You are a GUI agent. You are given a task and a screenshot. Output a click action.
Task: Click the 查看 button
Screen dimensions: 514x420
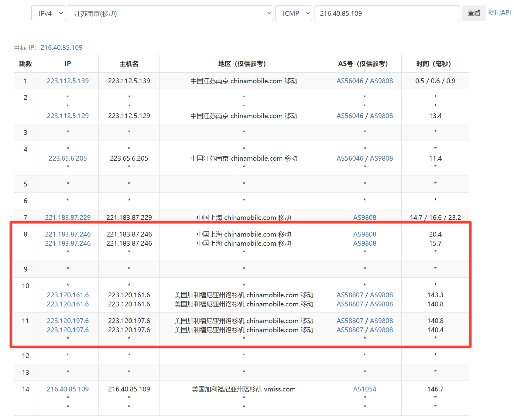[x=474, y=13]
